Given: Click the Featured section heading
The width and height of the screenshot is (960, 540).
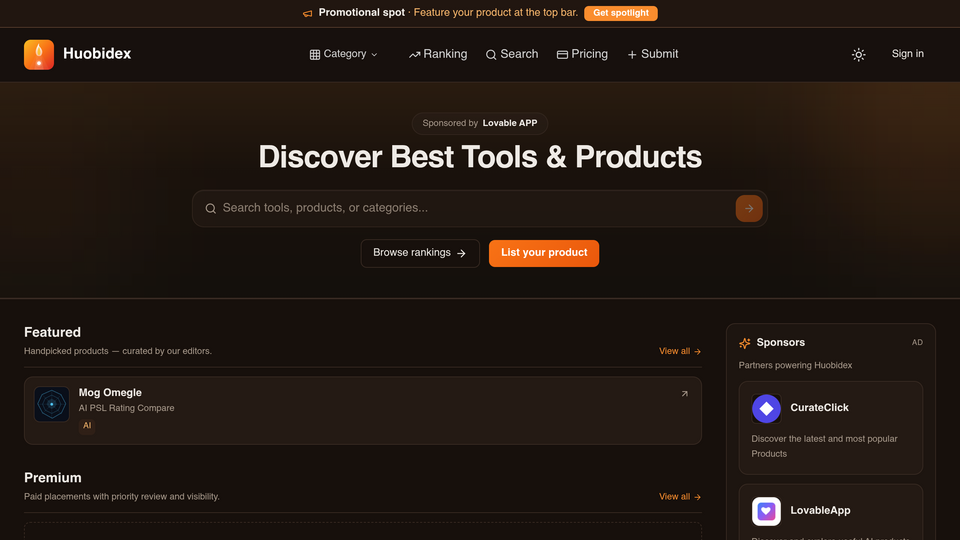Looking at the screenshot, I should click(52, 332).
